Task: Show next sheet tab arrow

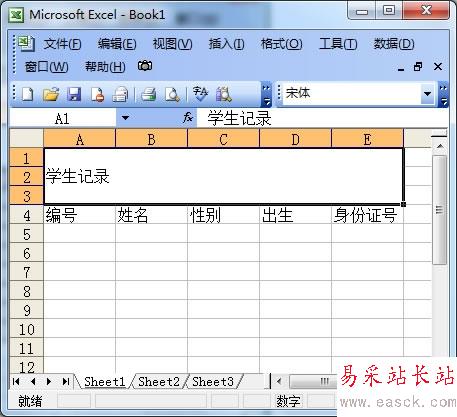Action: pyautogui.click(x=49, y=381)
